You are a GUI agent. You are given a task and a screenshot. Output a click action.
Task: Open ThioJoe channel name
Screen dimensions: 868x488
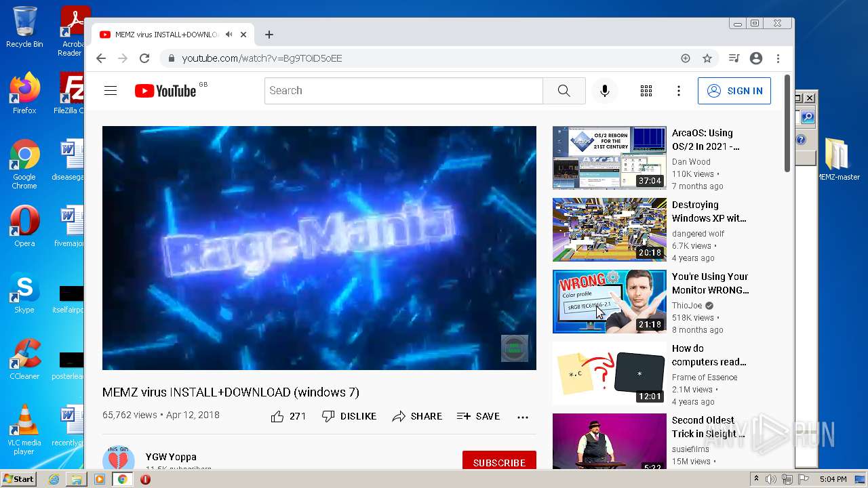point(687,306)
